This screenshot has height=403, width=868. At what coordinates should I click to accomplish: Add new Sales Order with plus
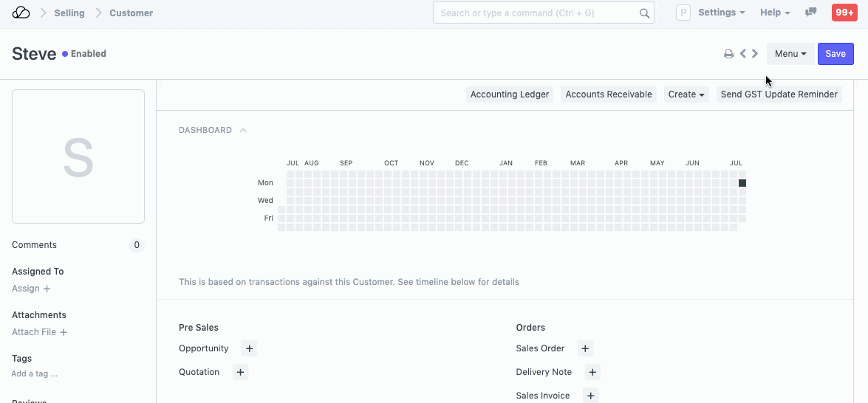pyautogui.click(x=585, y=348)
